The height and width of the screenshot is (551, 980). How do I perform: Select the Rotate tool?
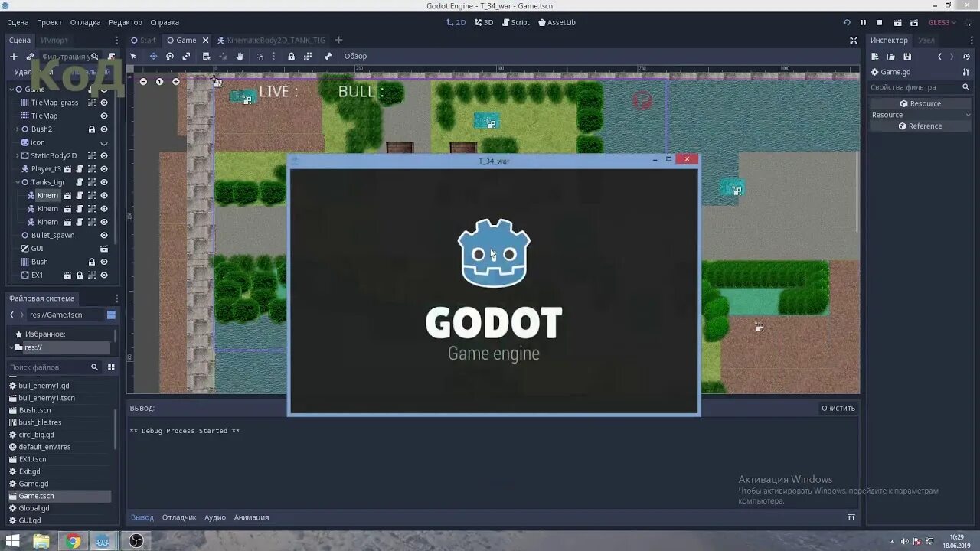170,56
